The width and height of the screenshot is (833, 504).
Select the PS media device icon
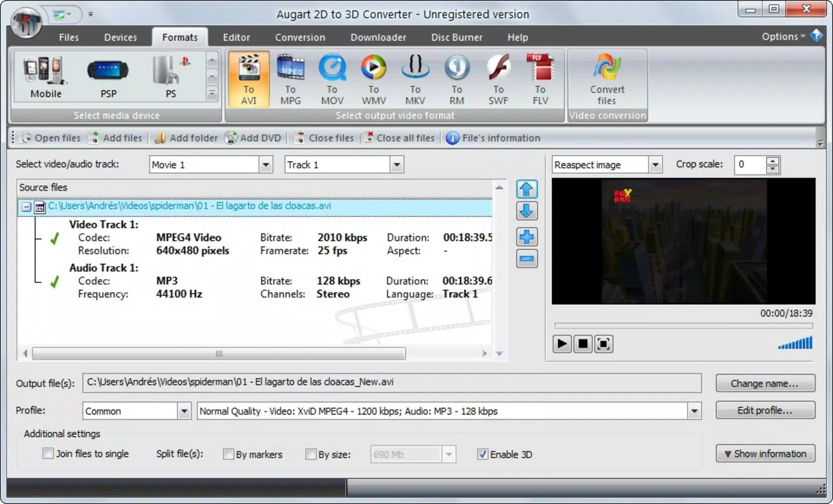point(171,77)
